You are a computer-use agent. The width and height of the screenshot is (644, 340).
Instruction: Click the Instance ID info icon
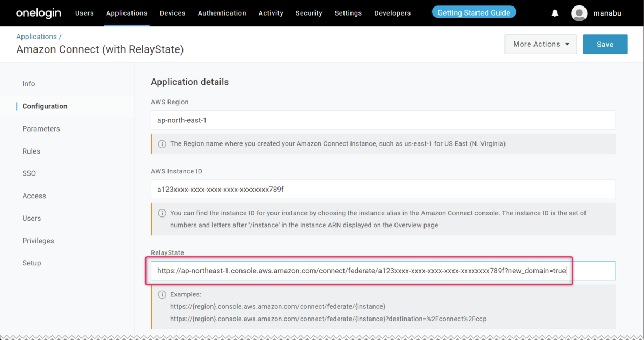(162, 213)
